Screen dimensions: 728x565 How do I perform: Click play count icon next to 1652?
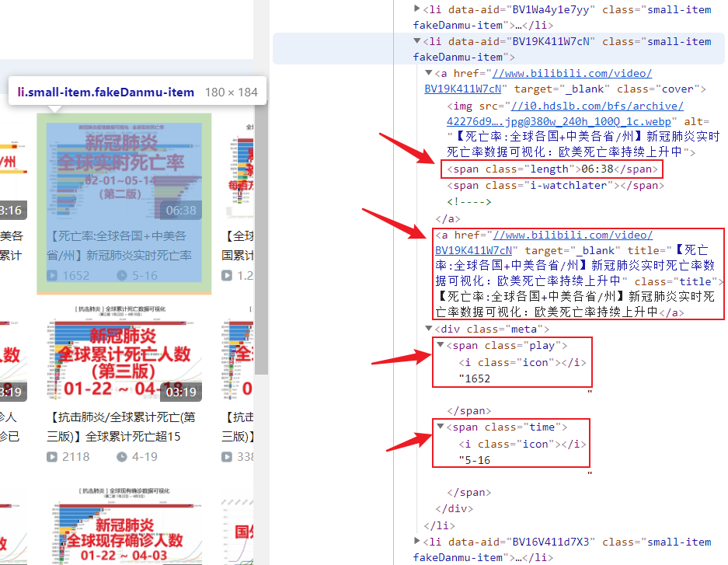click(52, 276)
